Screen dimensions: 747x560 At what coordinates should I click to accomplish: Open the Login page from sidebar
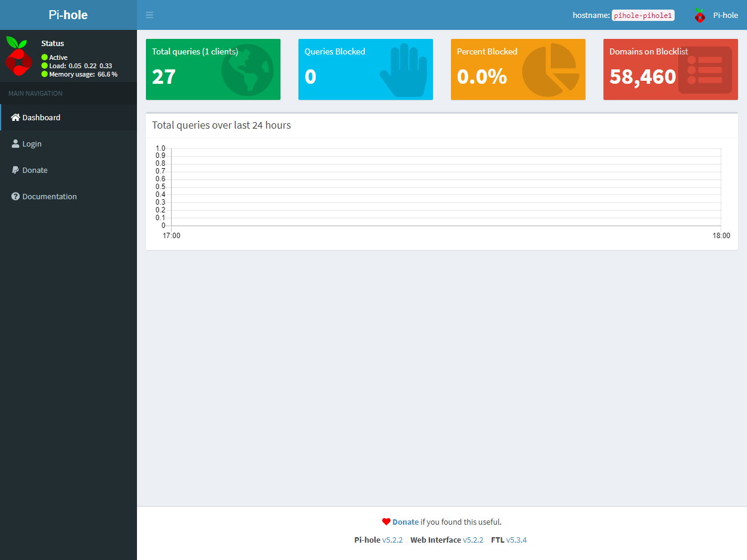coord(68,144)
